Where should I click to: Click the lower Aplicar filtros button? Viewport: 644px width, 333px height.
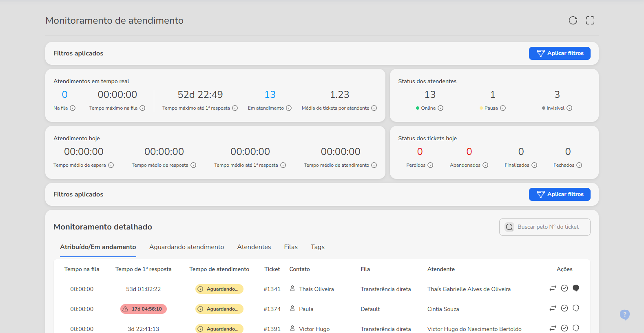point(560,194)
